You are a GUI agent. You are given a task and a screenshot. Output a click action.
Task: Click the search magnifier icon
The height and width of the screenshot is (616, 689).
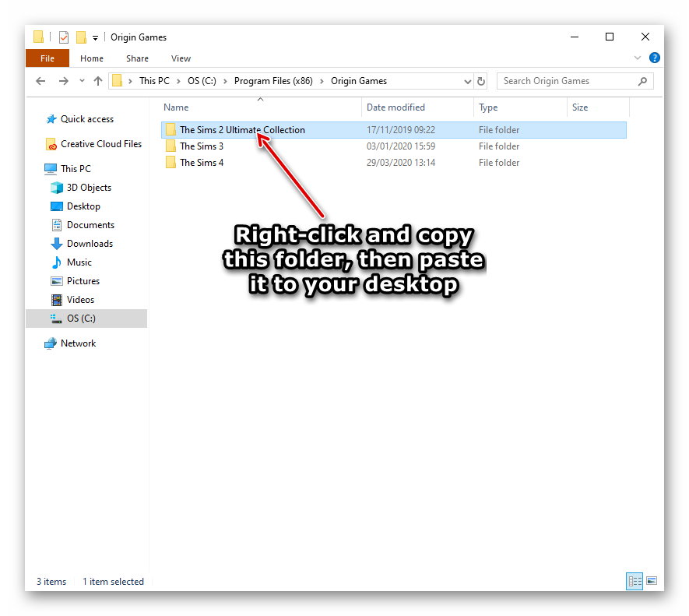pyautogui.click(x=642, y=81)
